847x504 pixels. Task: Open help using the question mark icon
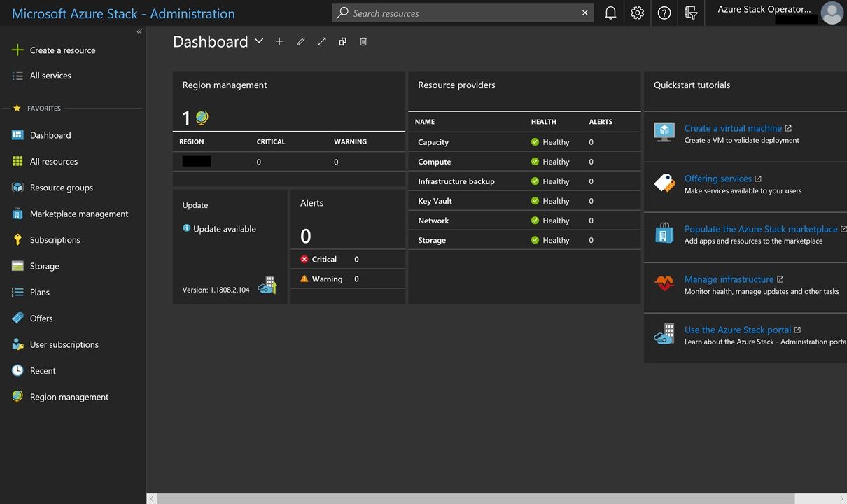[x=664, y=13]
